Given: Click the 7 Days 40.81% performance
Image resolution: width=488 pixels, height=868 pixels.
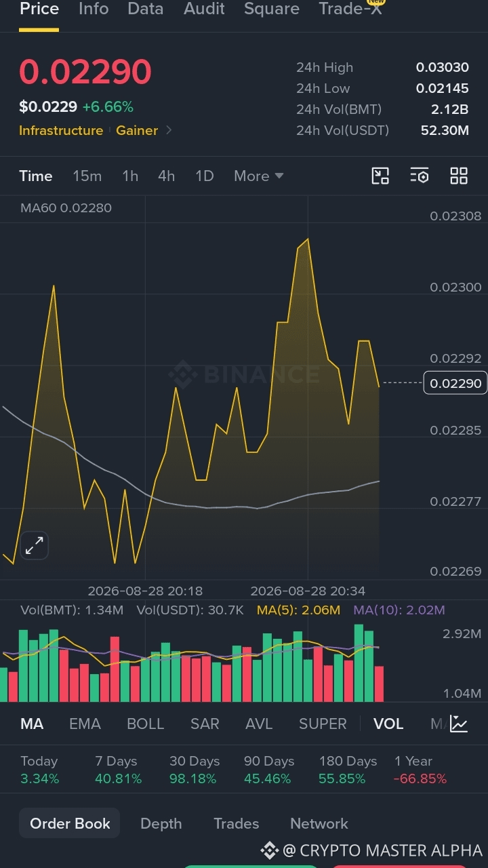Looking at the screenshot, I should pos(118,770).
